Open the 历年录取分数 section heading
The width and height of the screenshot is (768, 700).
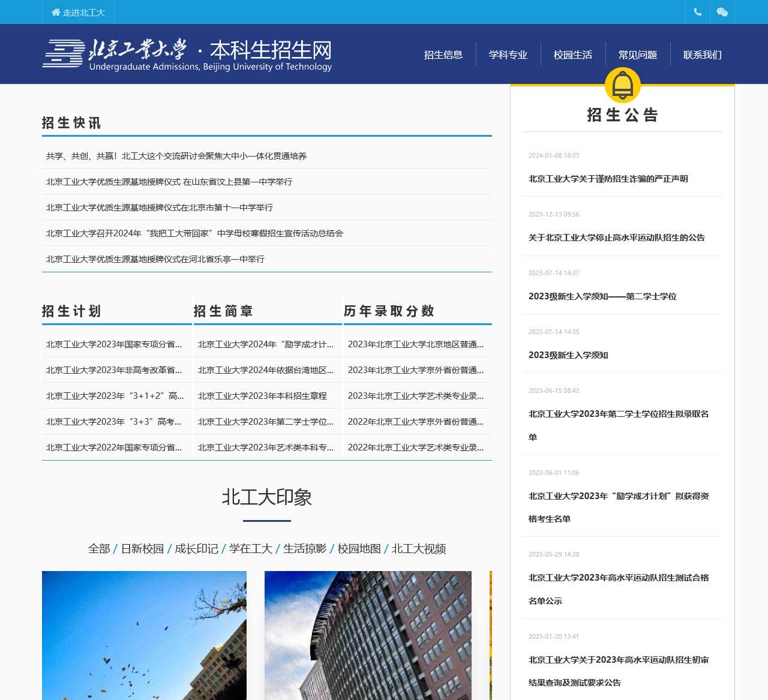[389, 311]
